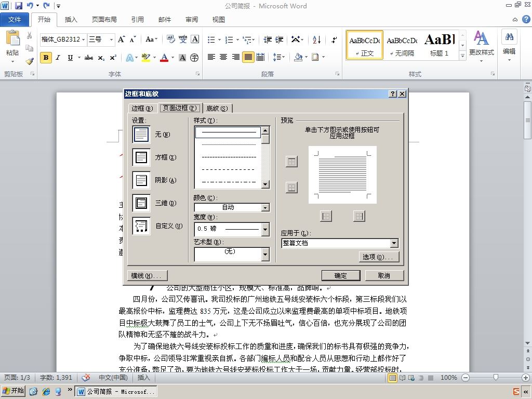
Task: Click the 确定 button
Action: click(x=341, y=275)
